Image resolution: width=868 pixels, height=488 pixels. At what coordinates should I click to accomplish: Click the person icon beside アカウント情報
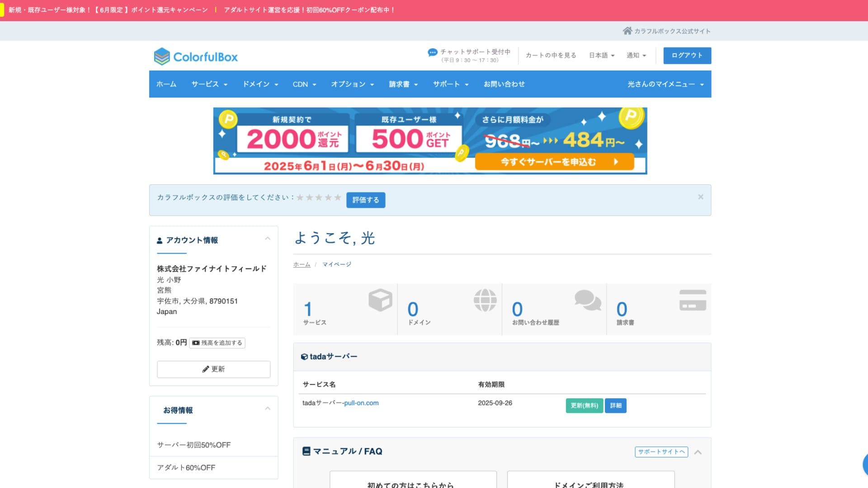click(160, 240)
